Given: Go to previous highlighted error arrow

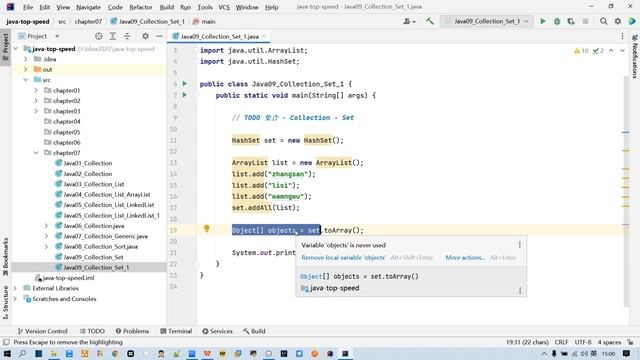Looking at the screenshot, I should tap(611, 51).
